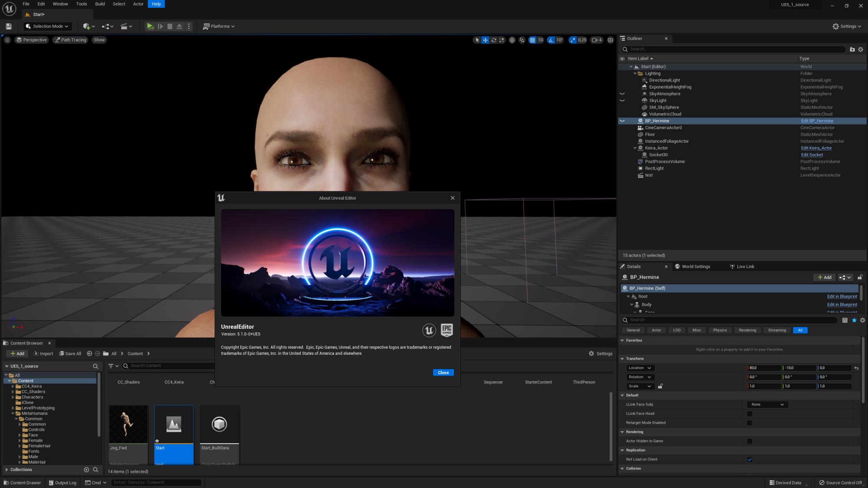Image resolution: width=868 pixels, height=488 pixels.
Task: Switch to Live Link tab
Action: tap(742, 266)
